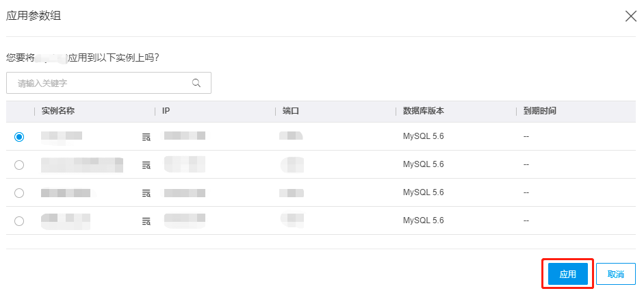Screen dimensions: 644x291
Task: Click the 实例名称 column header
Action: (x=58, y=111)
